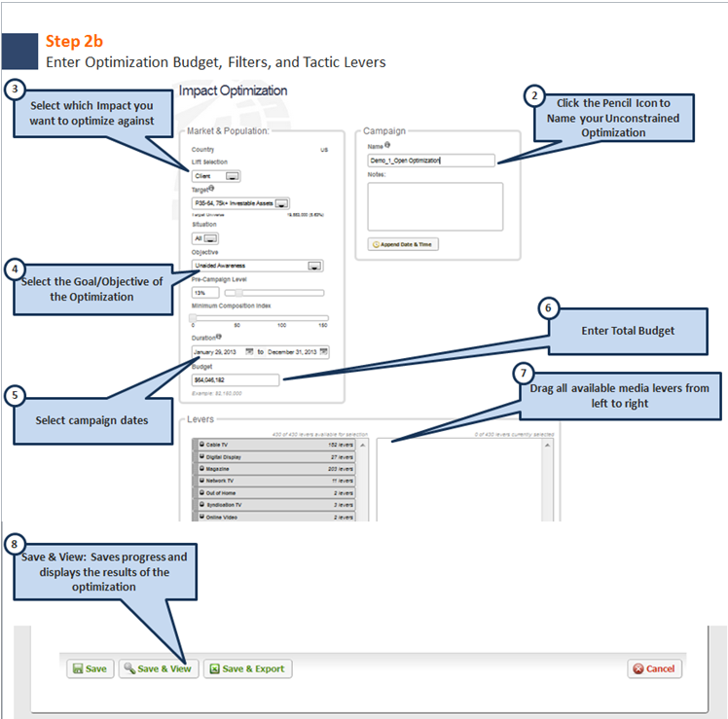Expand the Magazine lever group
728x719 pixels.
[201, 469]
